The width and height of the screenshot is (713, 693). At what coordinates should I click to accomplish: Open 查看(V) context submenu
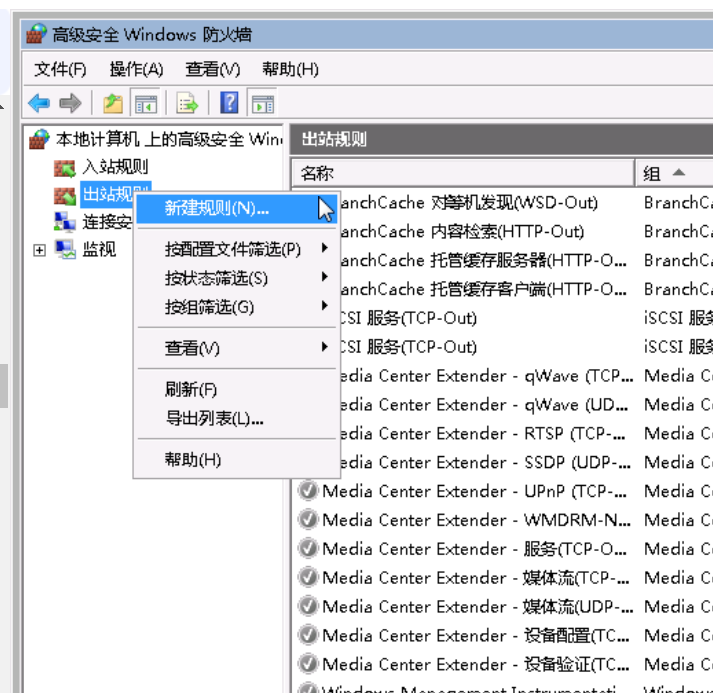click(236, 348)
